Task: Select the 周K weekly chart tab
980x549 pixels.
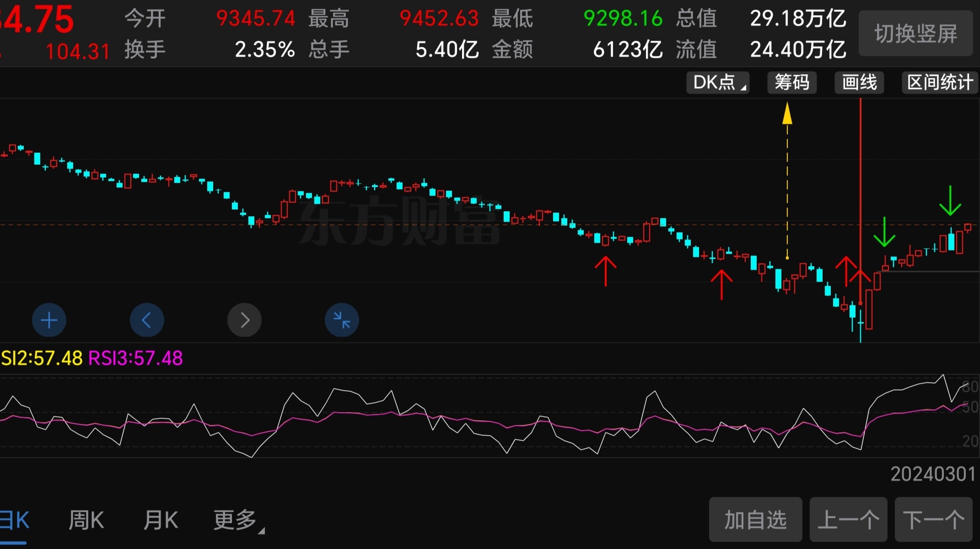Action: [86, 521]
